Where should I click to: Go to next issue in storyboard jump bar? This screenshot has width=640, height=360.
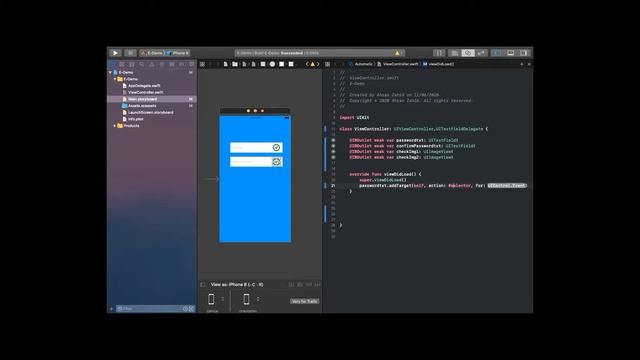pos(318,64)
